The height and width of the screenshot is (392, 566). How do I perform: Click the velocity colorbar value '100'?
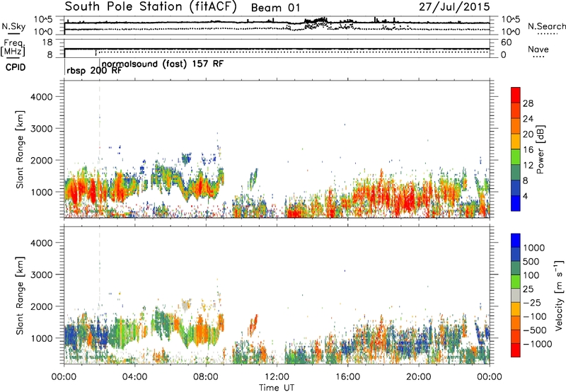point(530,275)
